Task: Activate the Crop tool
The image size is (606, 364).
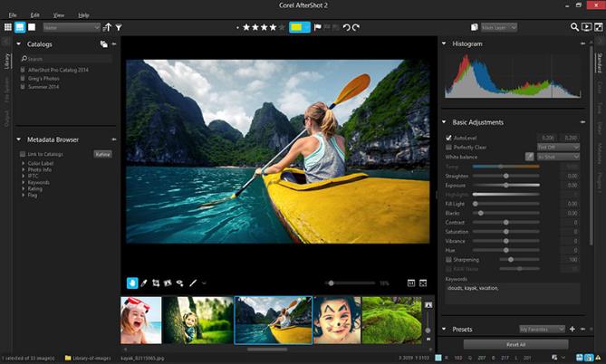Action: (156, 283)
